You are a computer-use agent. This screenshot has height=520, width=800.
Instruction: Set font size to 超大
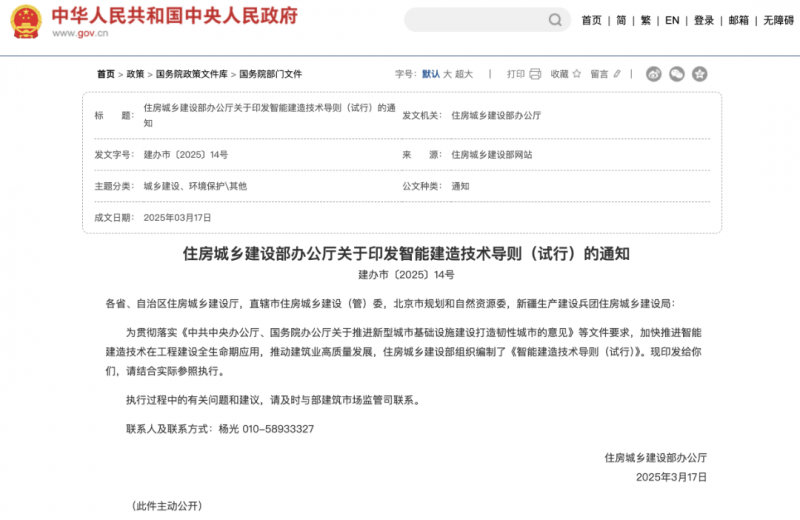click(x=464, y=74)
